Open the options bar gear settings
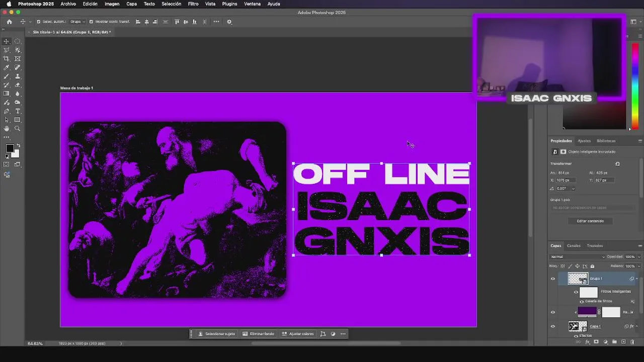644x362 pixels. coord(229,22)
